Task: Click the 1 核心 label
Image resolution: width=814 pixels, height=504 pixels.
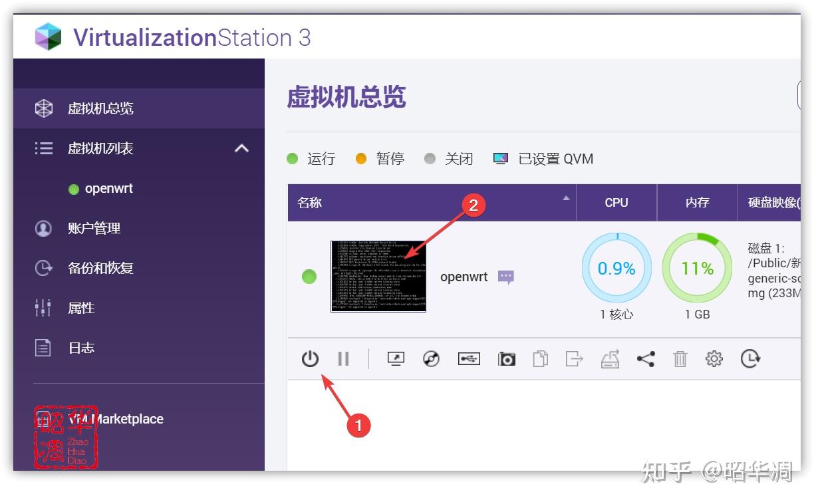Action: click(x=617, y=315)
